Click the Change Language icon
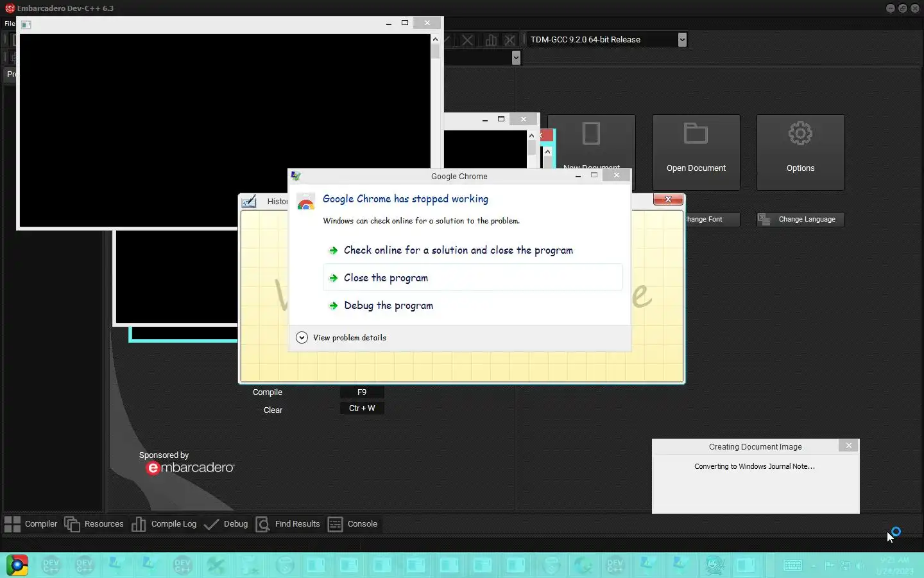 click(x=764, y=220)
